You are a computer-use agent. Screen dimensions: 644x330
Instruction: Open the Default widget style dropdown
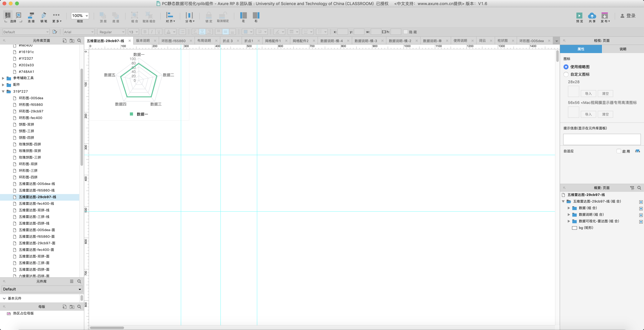(x=26, y=32)
